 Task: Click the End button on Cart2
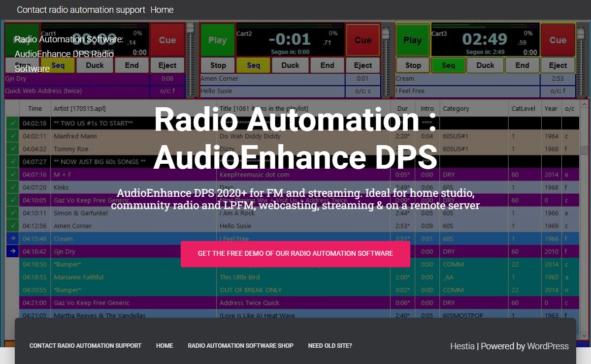tap(327, 65)
